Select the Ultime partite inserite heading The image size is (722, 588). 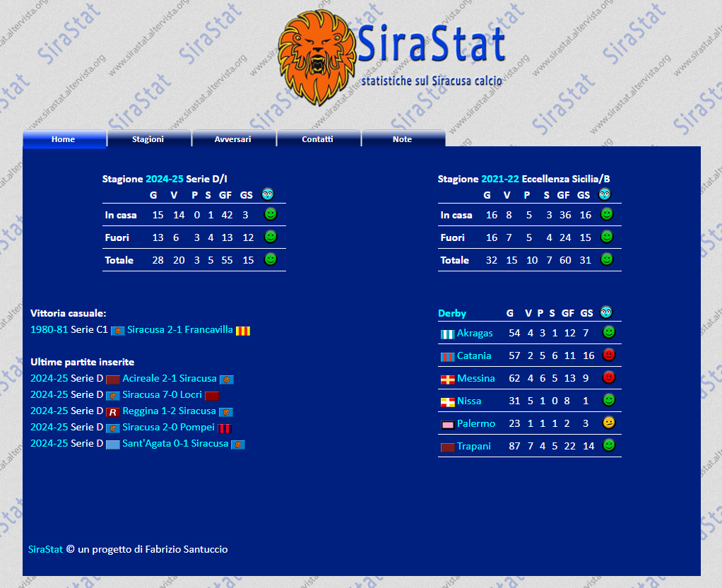coord(83,363)
